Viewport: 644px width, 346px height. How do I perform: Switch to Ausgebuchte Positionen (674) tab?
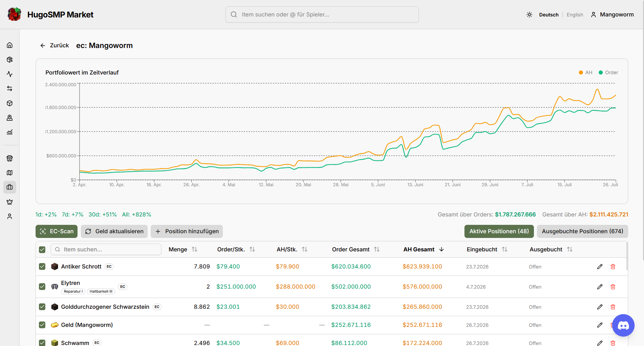(583, 232)
